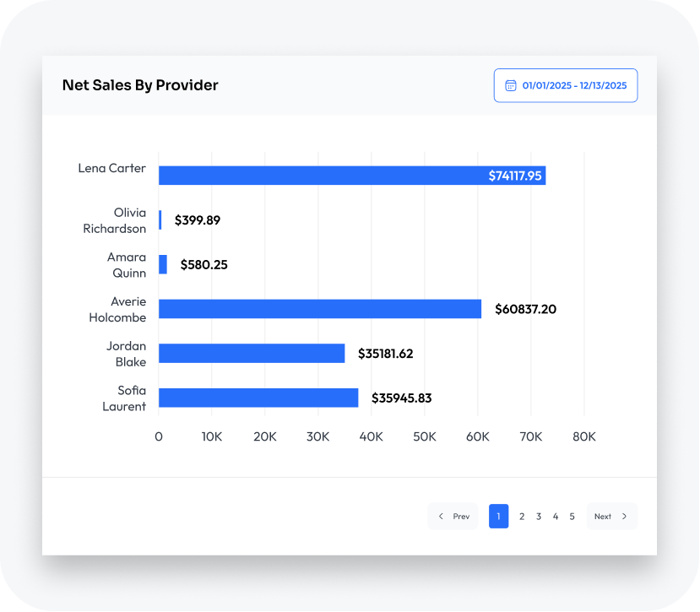Click the calendar icon in date range
The height and width of the screenshot is (612, 700).
click(x=510, y=85)
